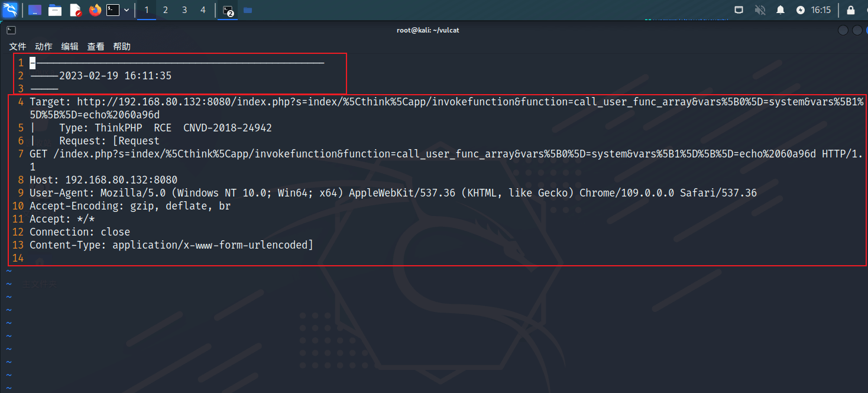The height and width of the screenshot is (393, 868).
Task: Switch to workspace 2
Action: point(166,10)
